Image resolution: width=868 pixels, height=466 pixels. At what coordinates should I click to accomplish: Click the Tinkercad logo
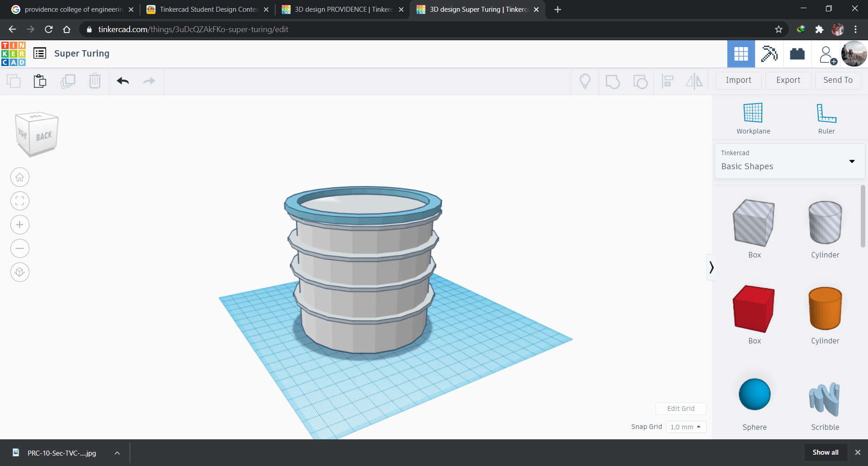14,54
